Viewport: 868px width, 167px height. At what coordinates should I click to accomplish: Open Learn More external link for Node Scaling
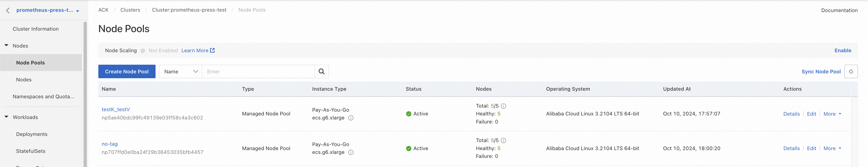click(x=198, y=50)
